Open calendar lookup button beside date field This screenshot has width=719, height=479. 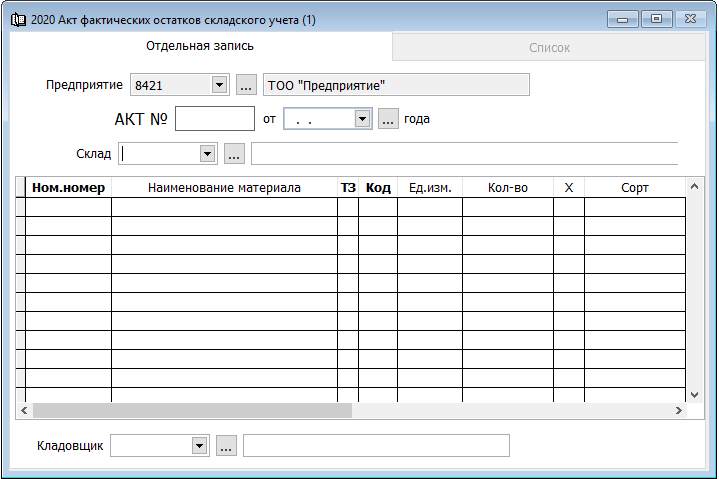click(x=388, y=119)
